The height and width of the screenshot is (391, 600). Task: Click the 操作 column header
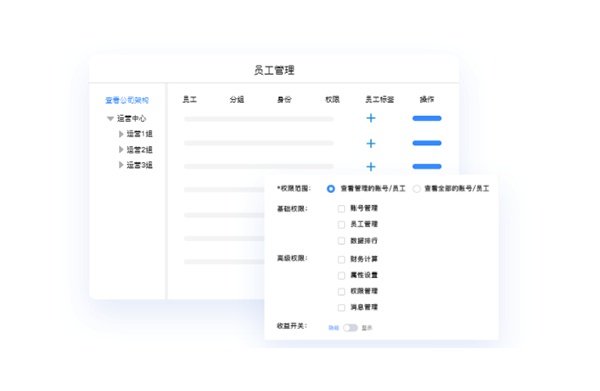[427, 99]
